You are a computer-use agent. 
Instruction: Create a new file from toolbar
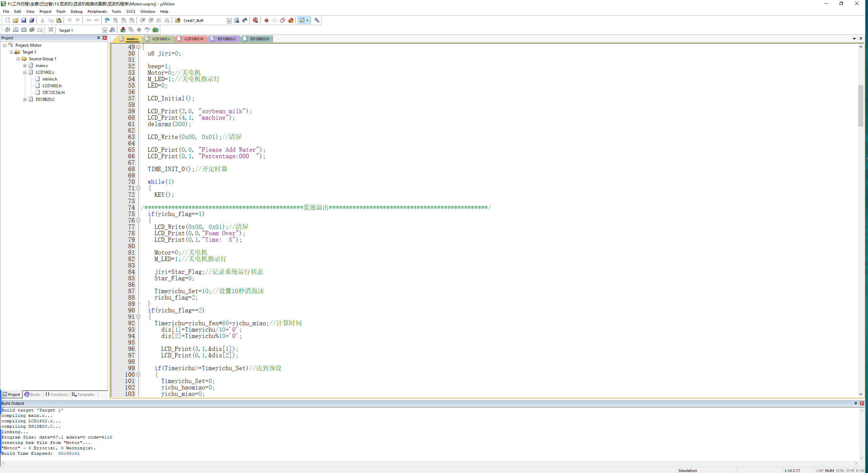coord(7,20)
